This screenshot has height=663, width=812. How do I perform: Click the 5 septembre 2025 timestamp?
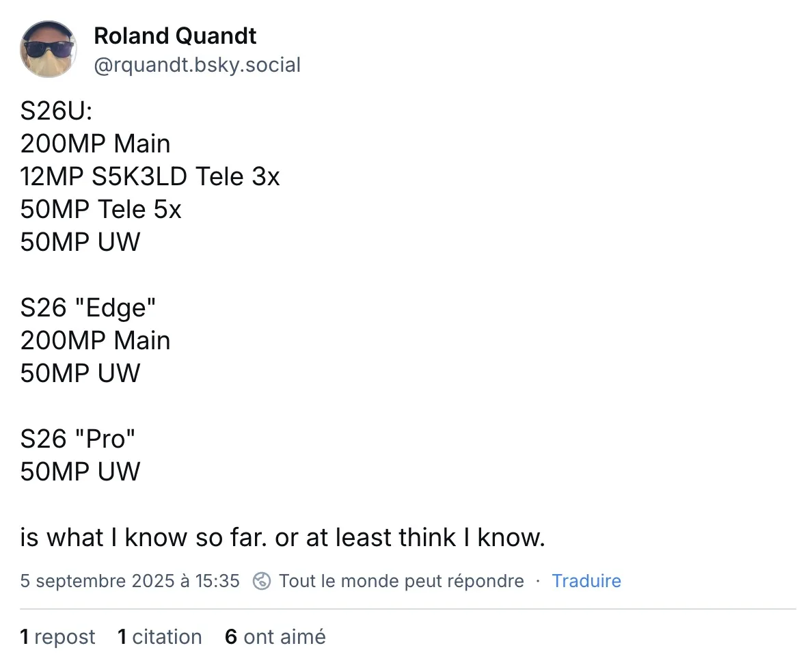[130, 581]
